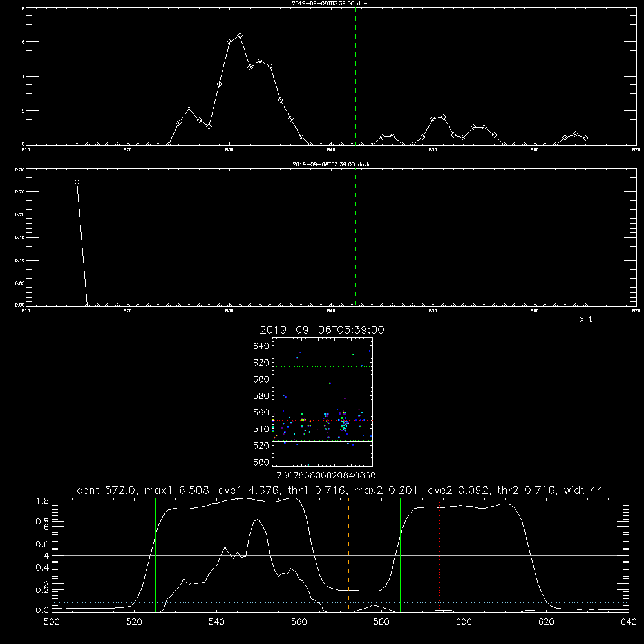Click the green vertical line near 615

point(526,554)
